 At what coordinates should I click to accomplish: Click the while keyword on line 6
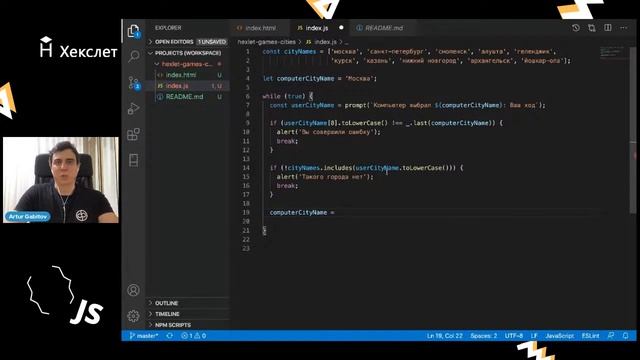tap(271, 96)
